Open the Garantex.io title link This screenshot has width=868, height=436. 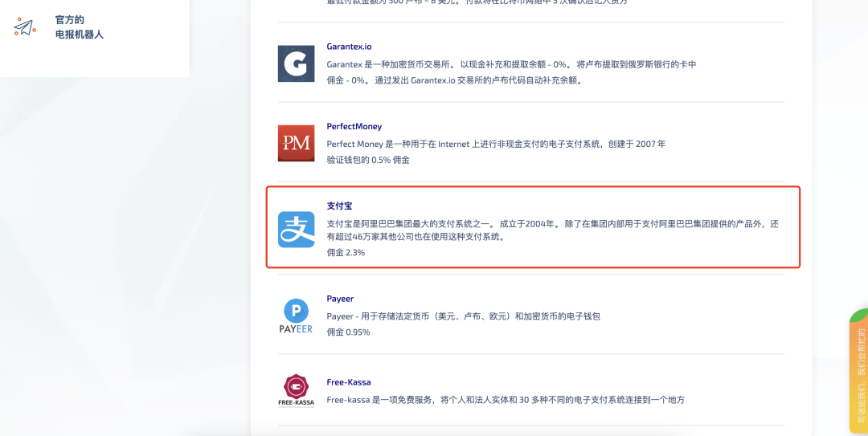point(349,47)
